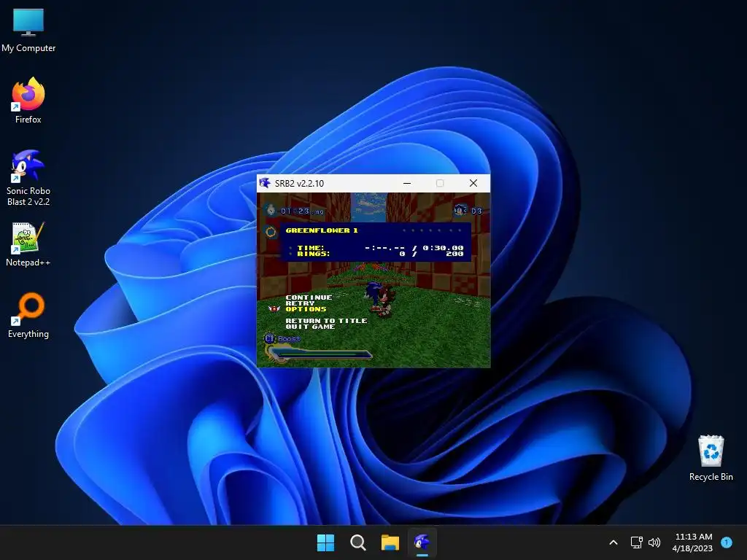Close the SRB2 v2.2.10 window
747x560 pixels.
(473, 183)
